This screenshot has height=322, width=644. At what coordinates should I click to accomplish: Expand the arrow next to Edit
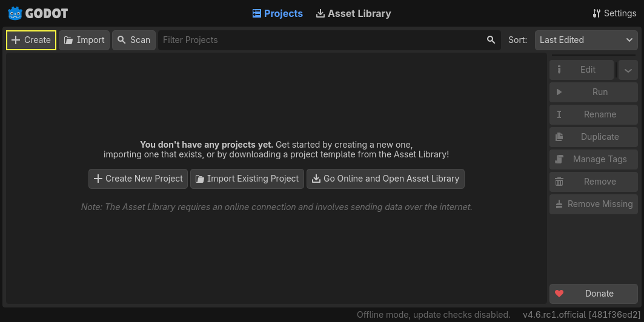[x=628, y=70]
